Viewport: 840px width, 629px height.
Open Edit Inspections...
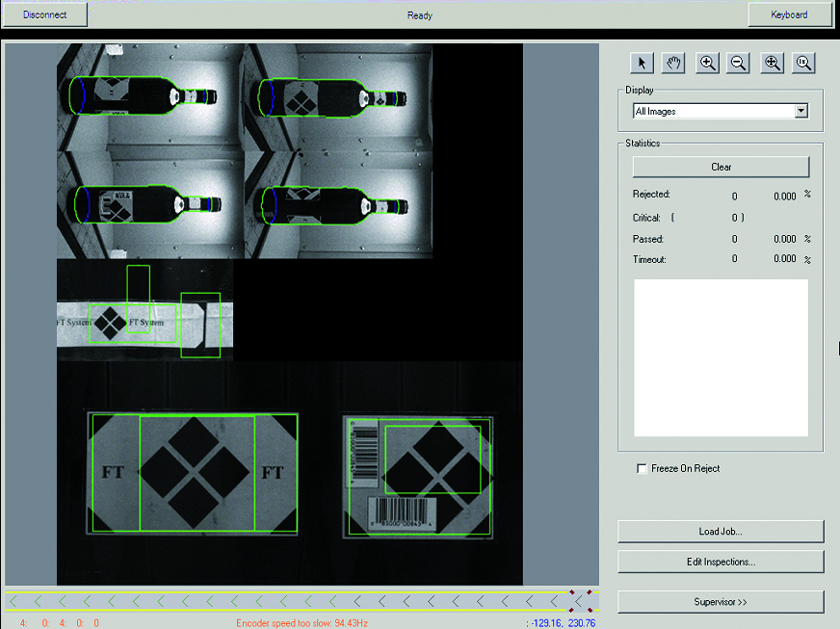click(721, 562)
